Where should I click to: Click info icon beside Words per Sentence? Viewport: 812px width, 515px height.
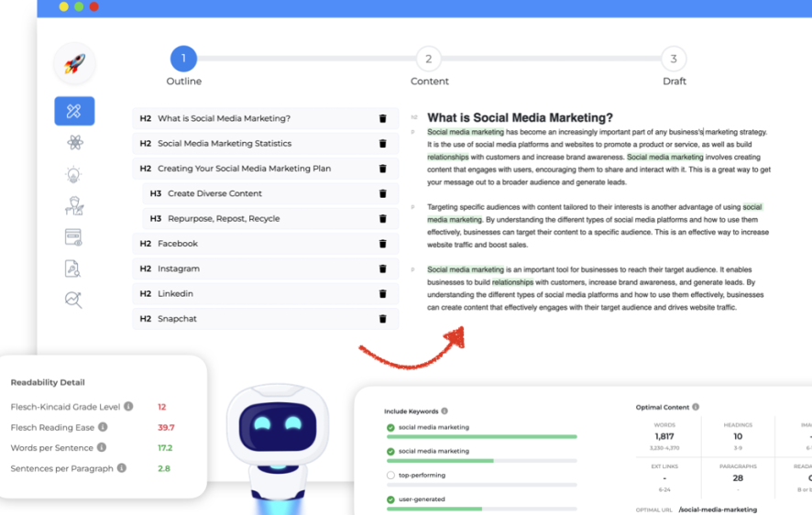102,447
